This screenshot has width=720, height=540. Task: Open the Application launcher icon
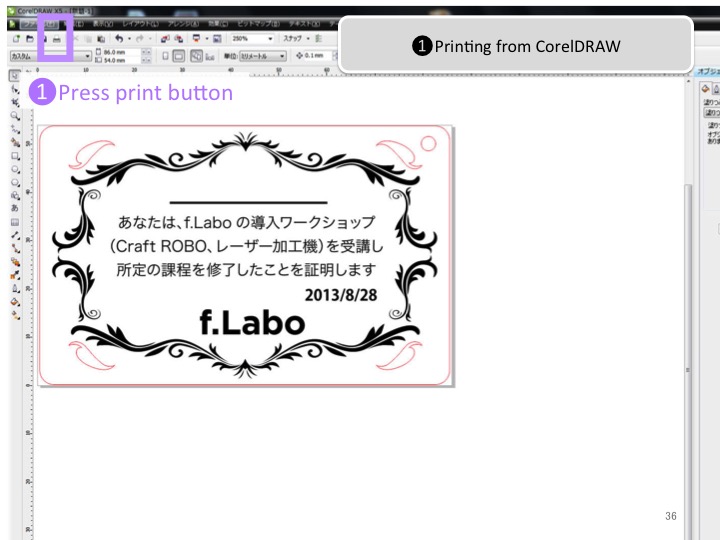[197, 39]
